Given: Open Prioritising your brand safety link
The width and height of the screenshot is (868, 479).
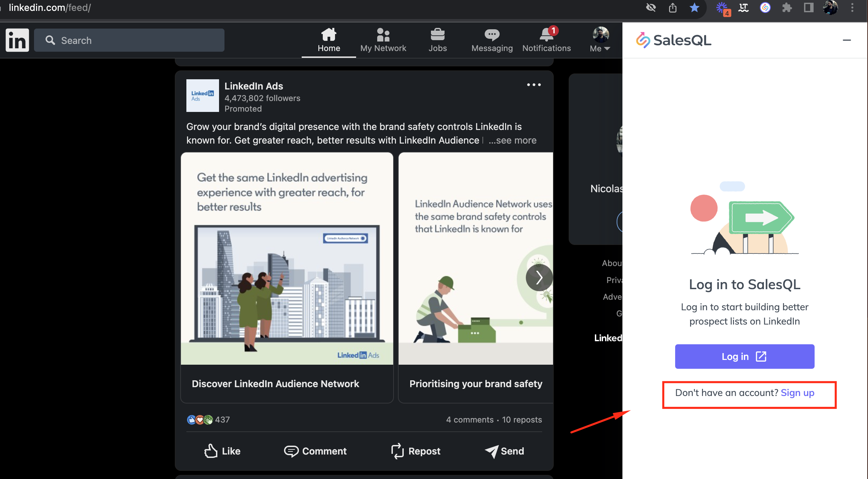Looking at the screenshot, I should click(475, 383).
